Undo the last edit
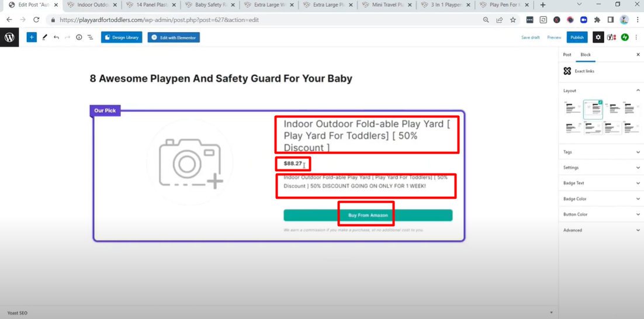 [x=56, y=37]
